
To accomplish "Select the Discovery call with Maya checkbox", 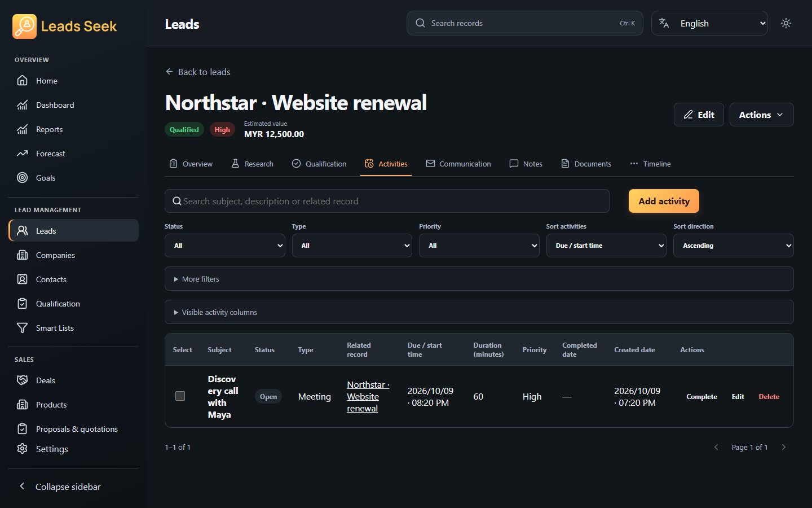I will [180, 396].
